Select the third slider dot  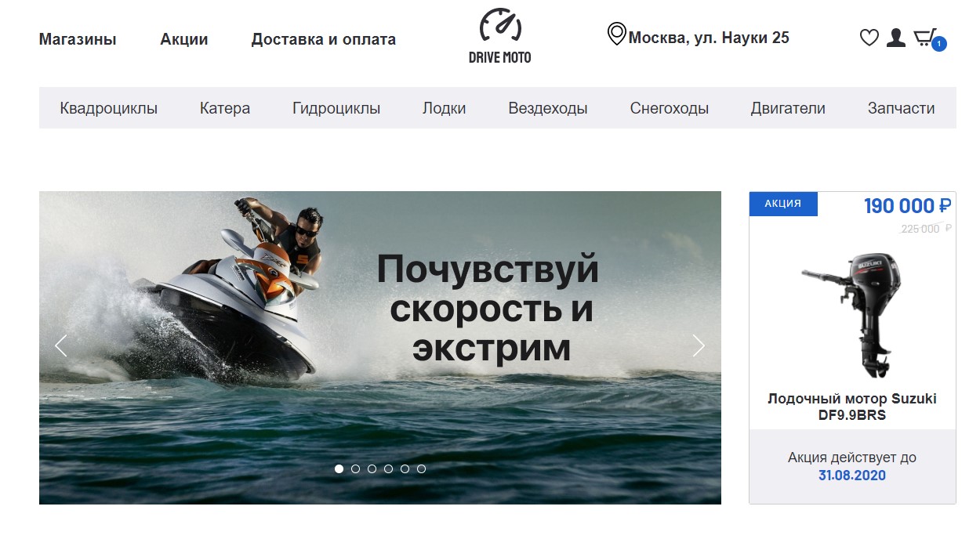pyautogui.click(x=372, y=468)
